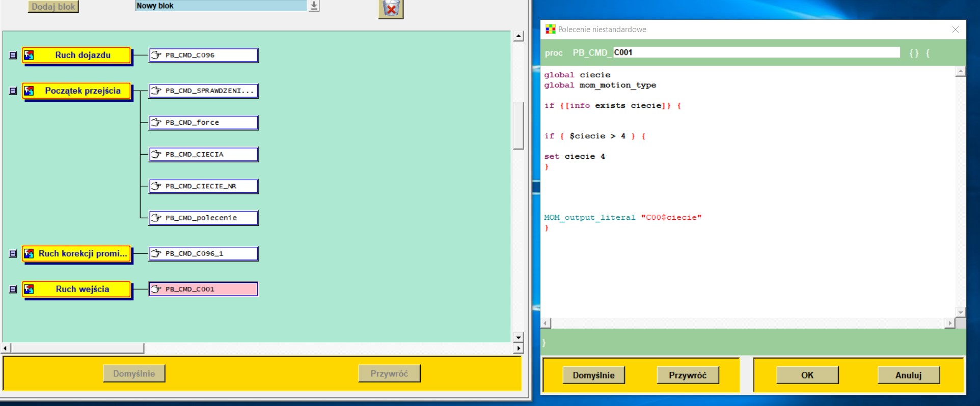
Task: Click the hand icon on PB_CMD_CIECIE_NR
Action: click(x=156, y=186)
